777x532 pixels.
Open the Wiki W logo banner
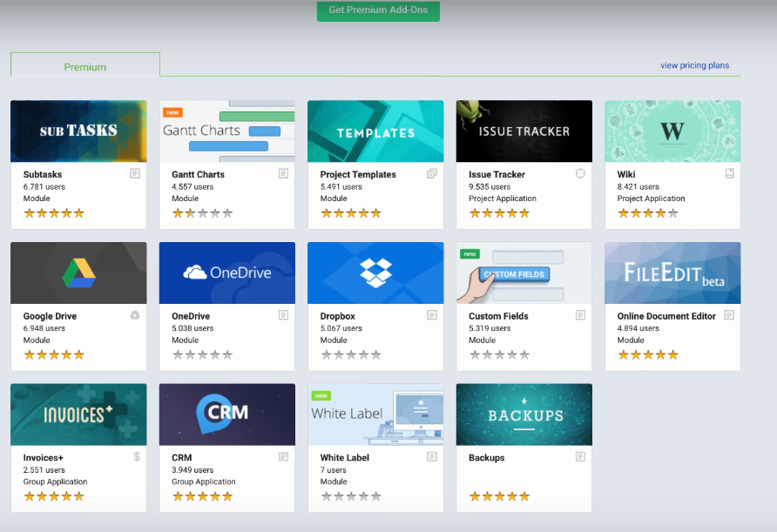(x=672, y=131)
